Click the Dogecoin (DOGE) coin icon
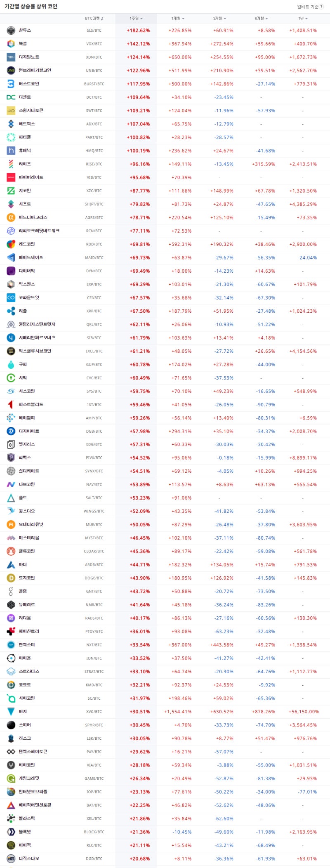This screenshot has height=868, width=330. click(11, 578)
